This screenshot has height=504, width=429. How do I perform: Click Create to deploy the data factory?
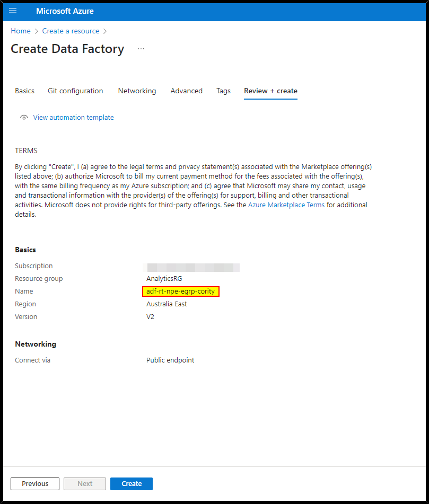click(132, 484)
